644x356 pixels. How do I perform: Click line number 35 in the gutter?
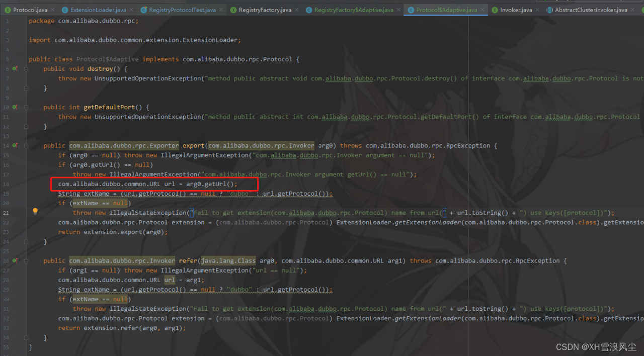[x=6, y=347]
